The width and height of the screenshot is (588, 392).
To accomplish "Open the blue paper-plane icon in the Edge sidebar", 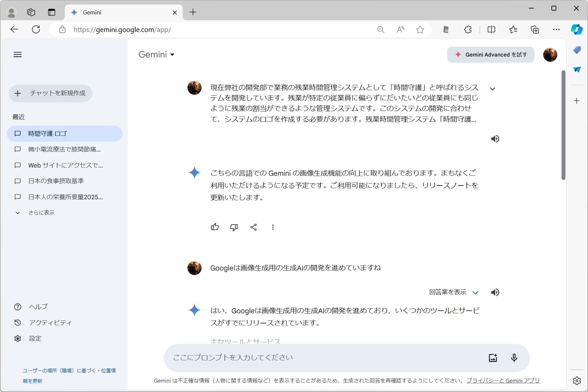I will 577,69.
